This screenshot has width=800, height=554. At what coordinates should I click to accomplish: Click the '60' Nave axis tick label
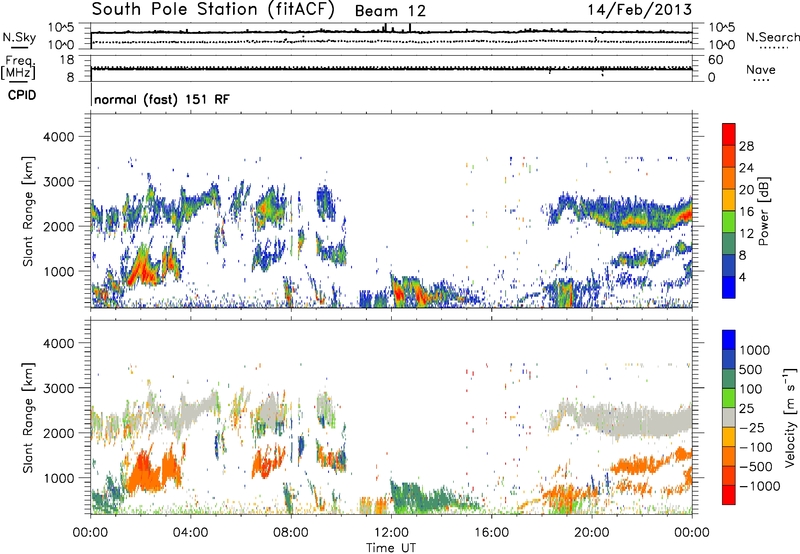(716, 60)
